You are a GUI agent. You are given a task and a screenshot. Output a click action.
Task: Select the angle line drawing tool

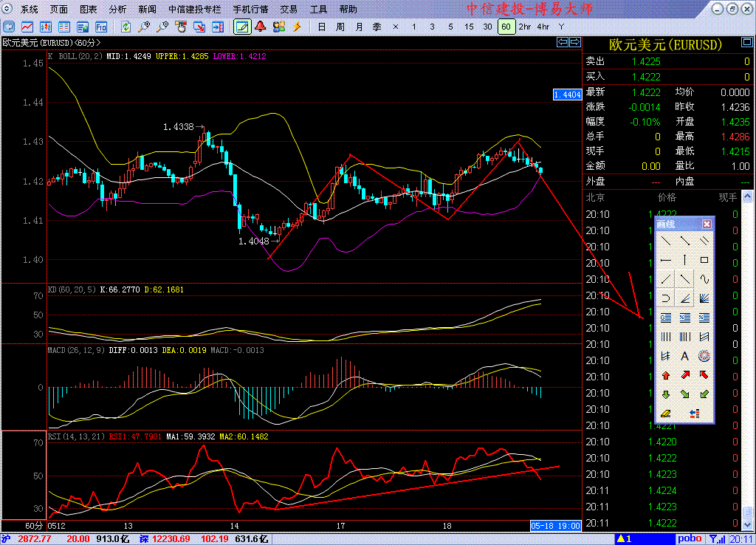[x=684, y=298]
